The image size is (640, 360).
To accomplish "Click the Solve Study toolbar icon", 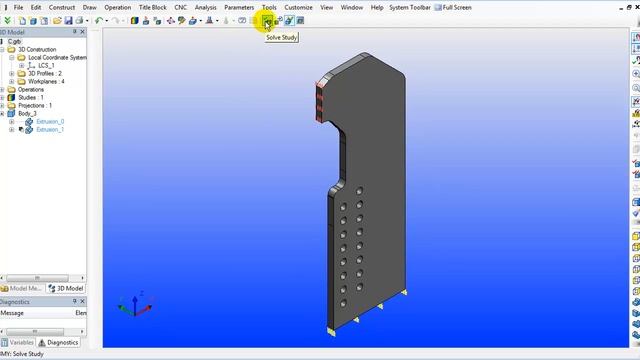I will [267, 20].
